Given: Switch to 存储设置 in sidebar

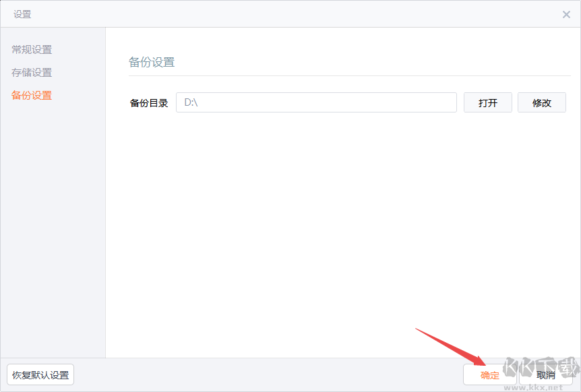Looking at the screenshot, I should tap(32, 73).
